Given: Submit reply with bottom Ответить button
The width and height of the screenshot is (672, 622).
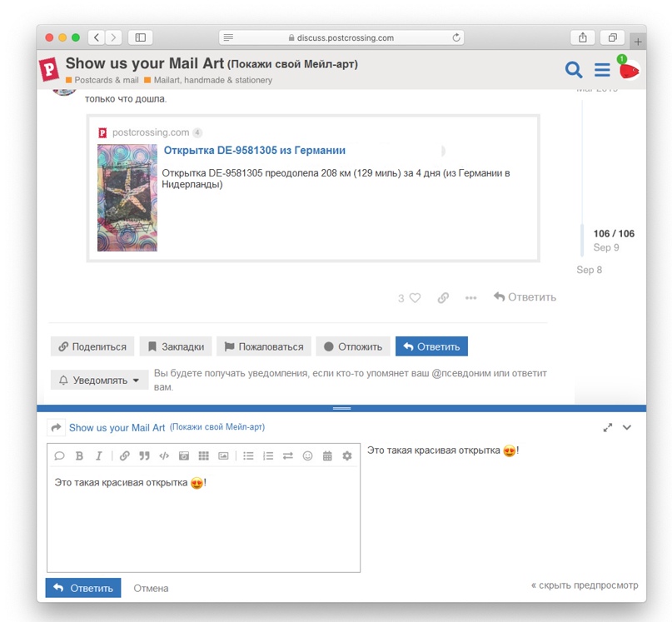Looking at the screenshot, I should point(83,588).
